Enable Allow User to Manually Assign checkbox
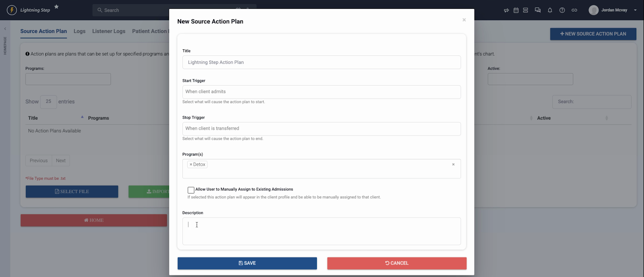 [191, 190]
